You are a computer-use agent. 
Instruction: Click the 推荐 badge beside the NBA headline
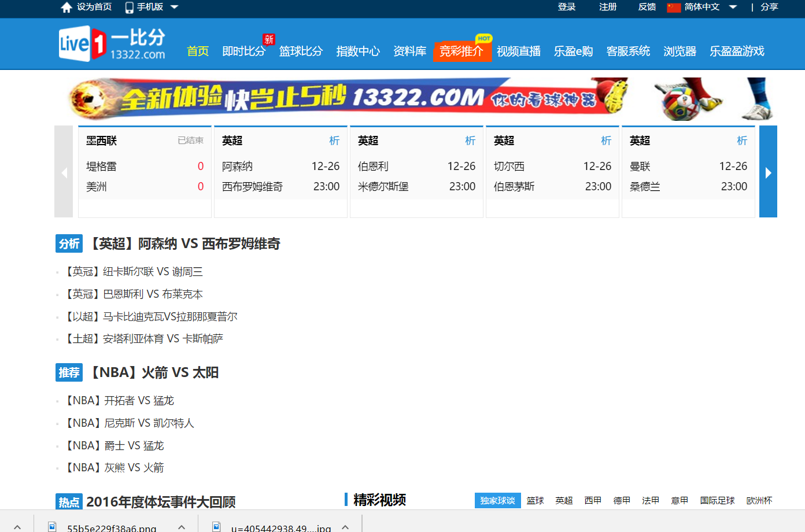[x=69, y=372]
